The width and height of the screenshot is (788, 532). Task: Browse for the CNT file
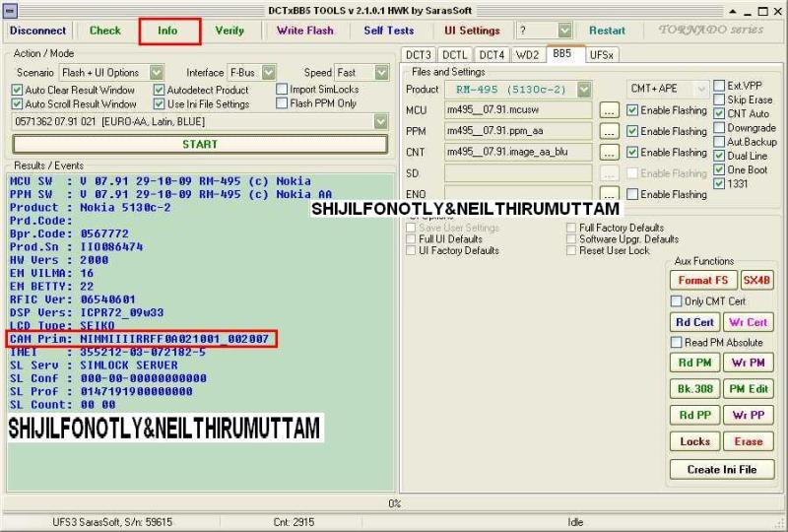(x=609, y=153)
